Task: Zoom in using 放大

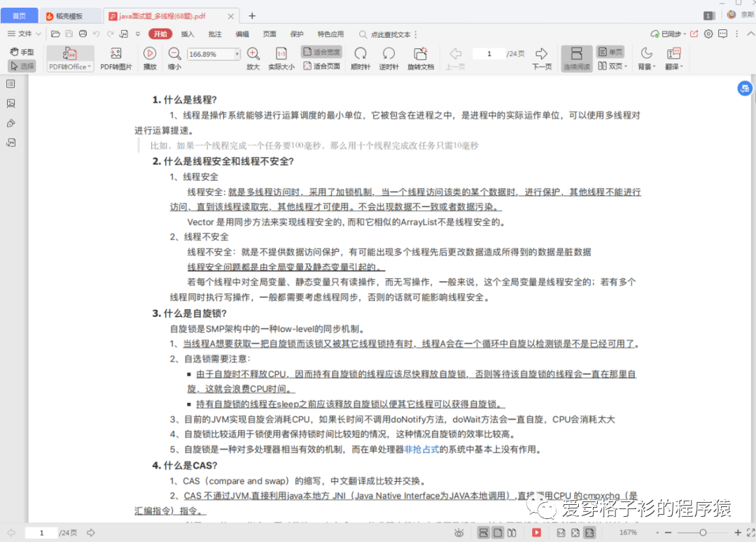Action: [x=253, y=59]
